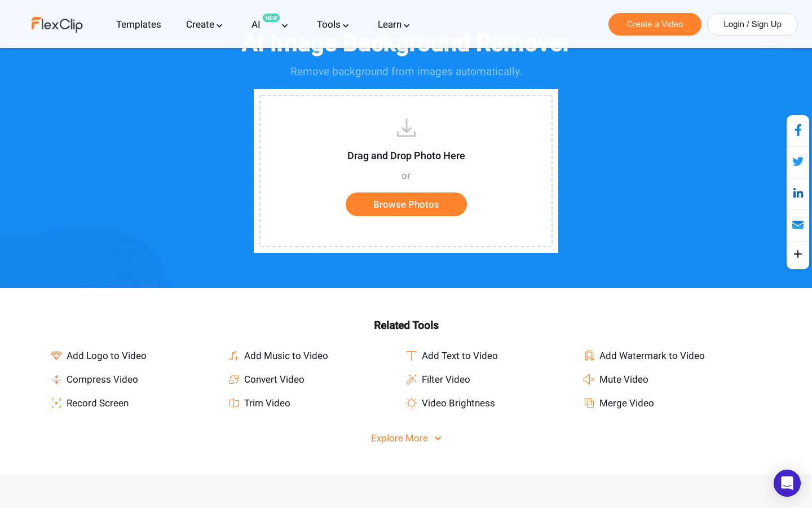Open the LinkedIn share icon
812x508 pixels.
(798, 193)
